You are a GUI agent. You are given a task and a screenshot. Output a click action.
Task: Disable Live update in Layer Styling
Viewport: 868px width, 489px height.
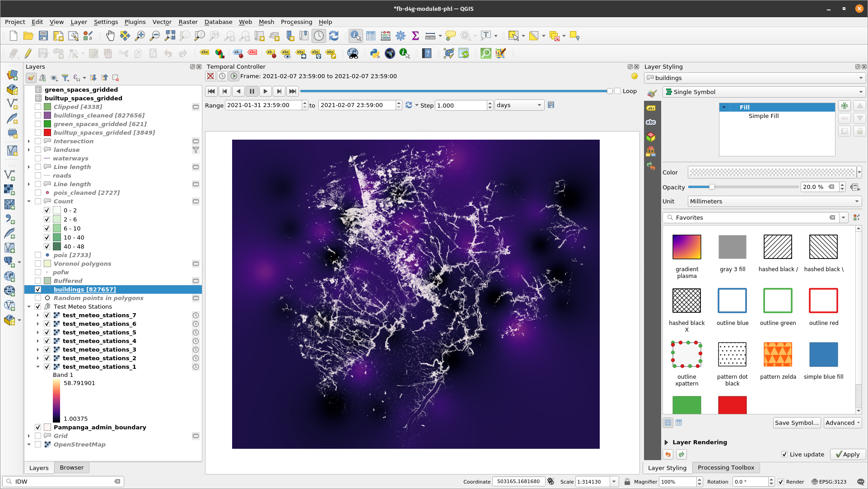pyautogui.click(x=784, y=455)
